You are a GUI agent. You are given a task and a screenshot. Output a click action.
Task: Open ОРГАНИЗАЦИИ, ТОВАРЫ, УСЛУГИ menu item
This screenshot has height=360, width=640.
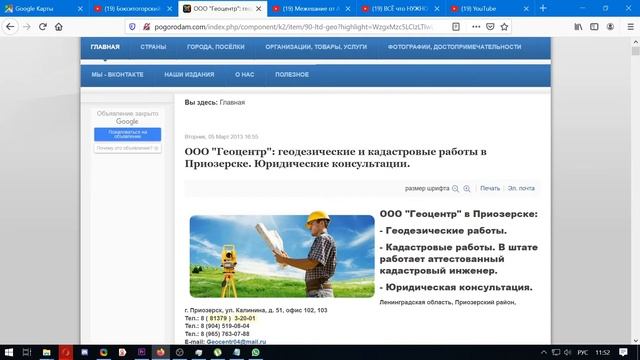(316, 47)
